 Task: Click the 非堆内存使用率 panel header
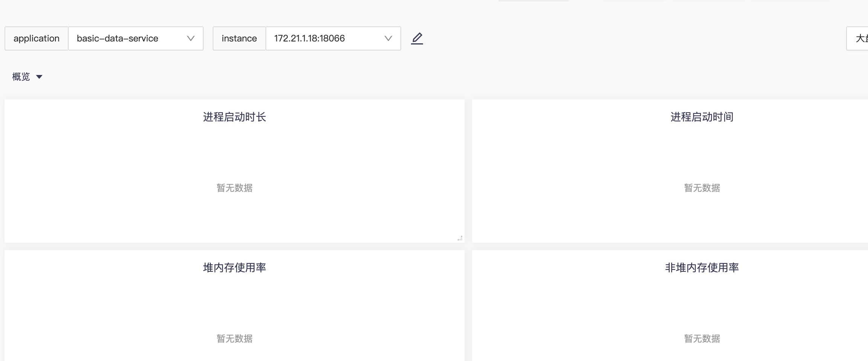pos(702,268)
